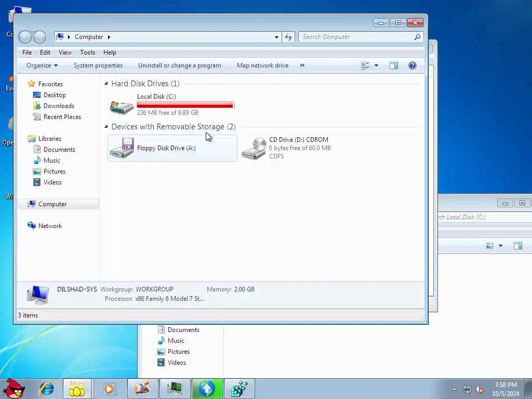Click the Back navigation button
Screen dimensions: 532x399
25,37
